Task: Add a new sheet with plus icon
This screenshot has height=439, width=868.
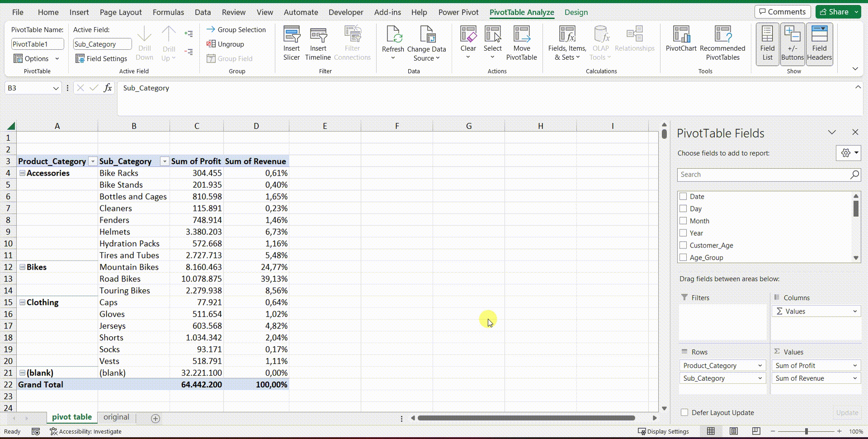Action: point(156,418)
